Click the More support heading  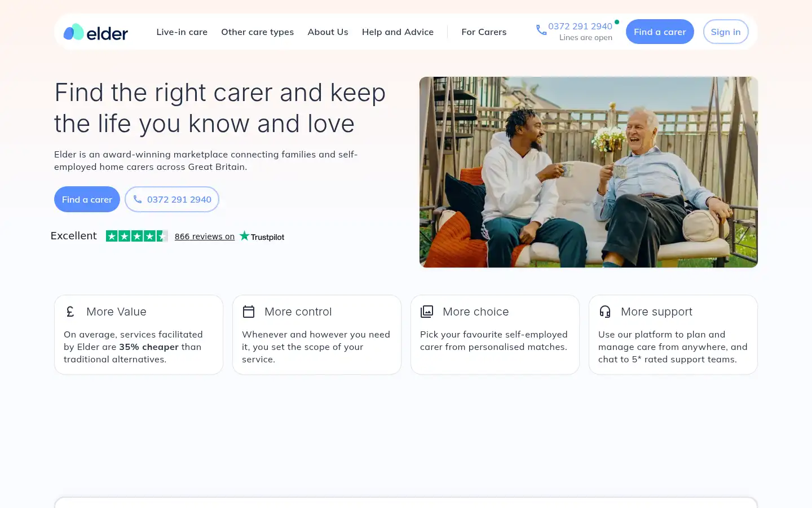click(x=656, y=312)
